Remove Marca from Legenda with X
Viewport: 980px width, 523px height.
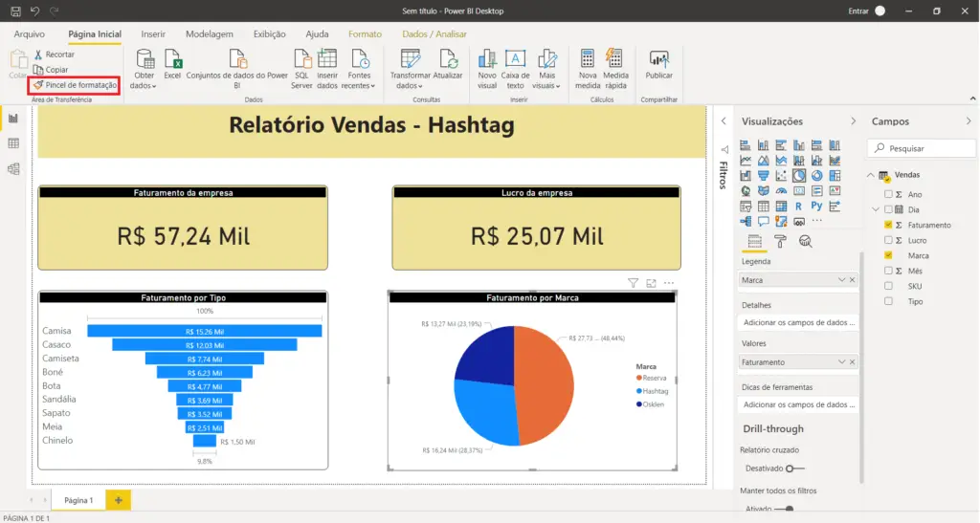(x=852, y=280)
